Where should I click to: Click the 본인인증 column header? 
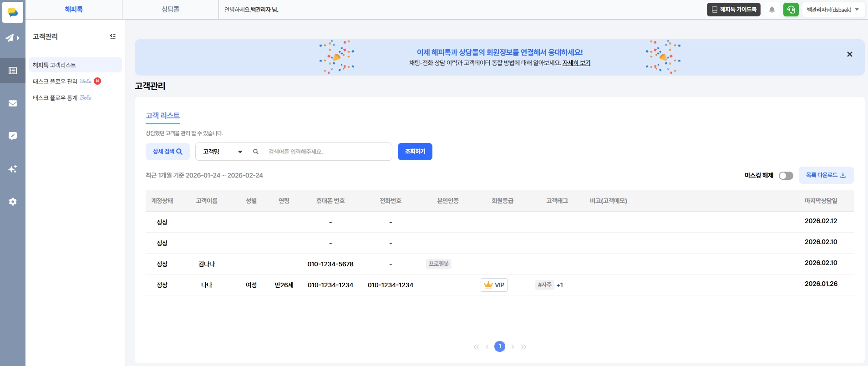click(x=448, y=201)
